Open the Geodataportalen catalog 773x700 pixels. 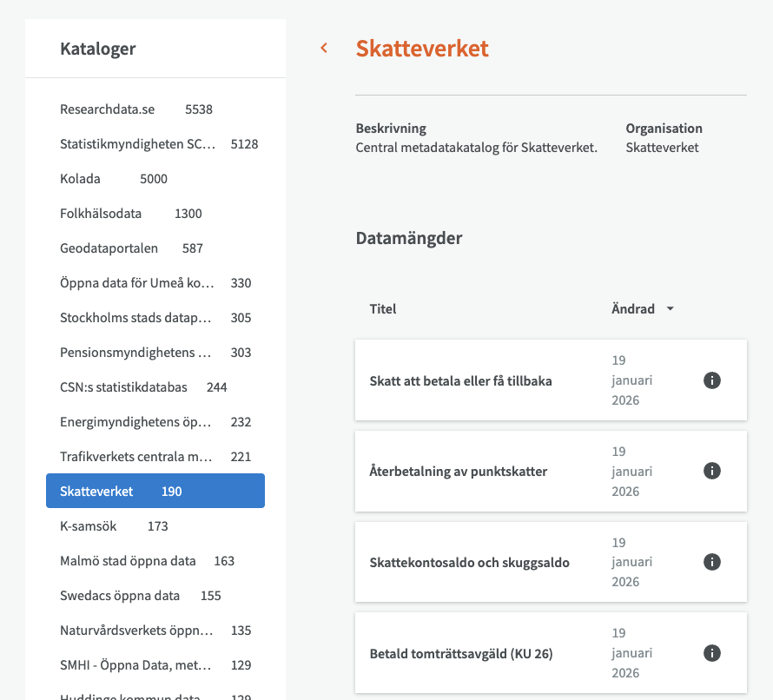coord(109,248)
